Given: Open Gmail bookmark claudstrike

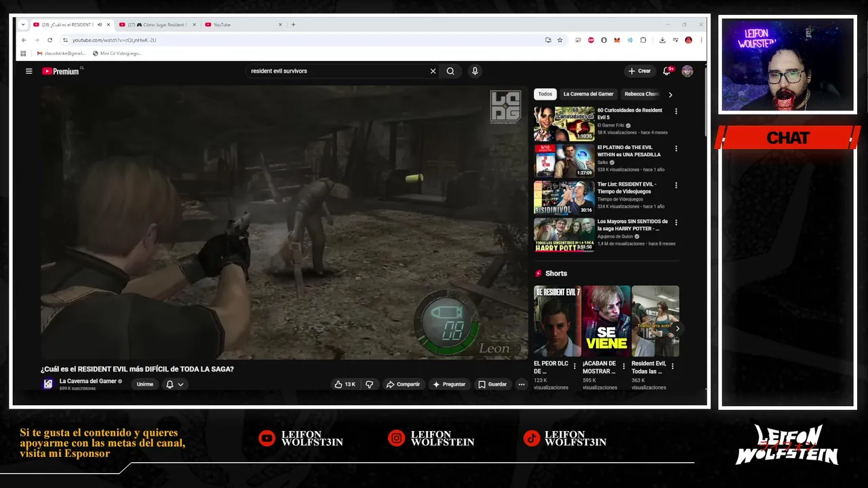Looking at the screenshot, I should 61,53.
